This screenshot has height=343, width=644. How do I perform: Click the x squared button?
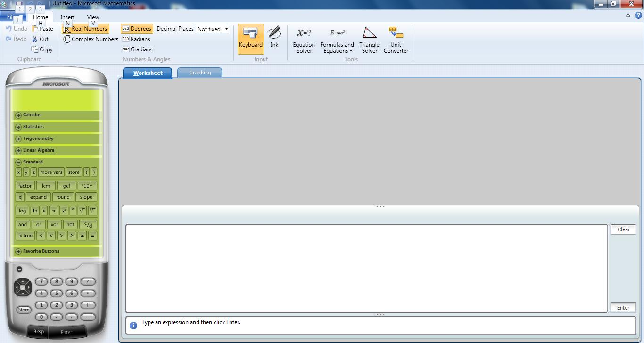(x=64, y=211)
